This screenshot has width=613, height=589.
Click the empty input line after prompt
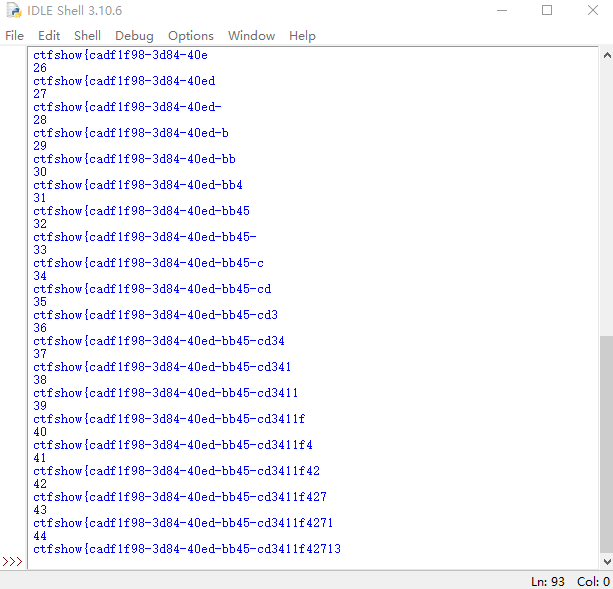[x=313, y=562]
